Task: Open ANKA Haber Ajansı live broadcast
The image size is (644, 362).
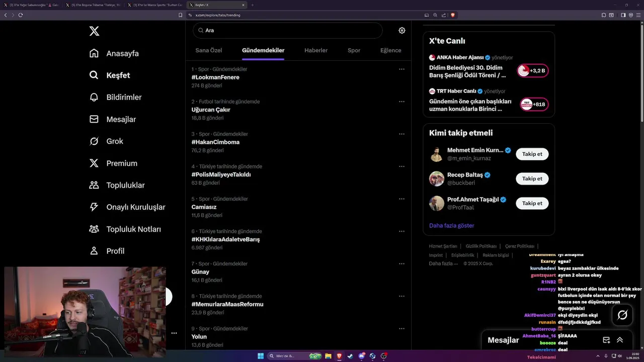Action: pyautogui.click(x=489, y=66)
